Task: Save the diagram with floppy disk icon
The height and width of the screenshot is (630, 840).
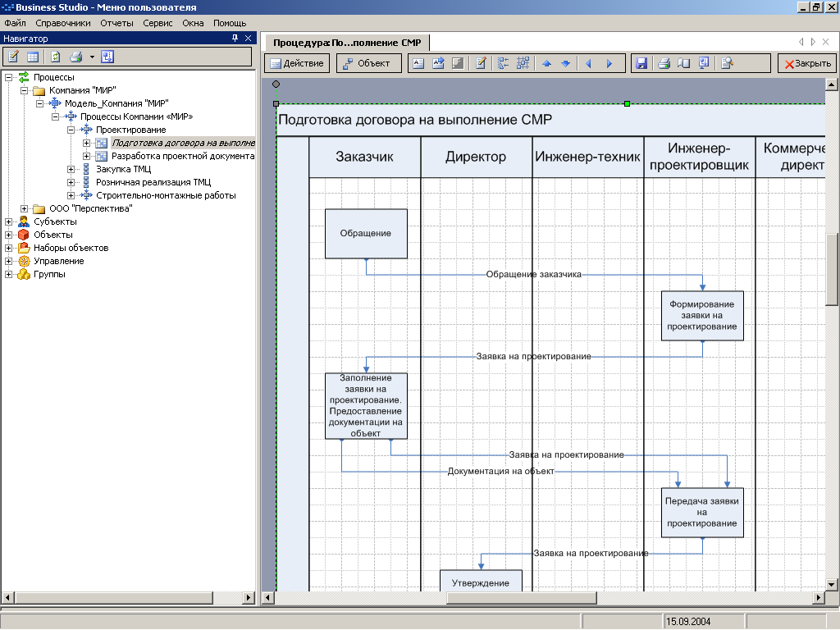Action: point(641,63)
